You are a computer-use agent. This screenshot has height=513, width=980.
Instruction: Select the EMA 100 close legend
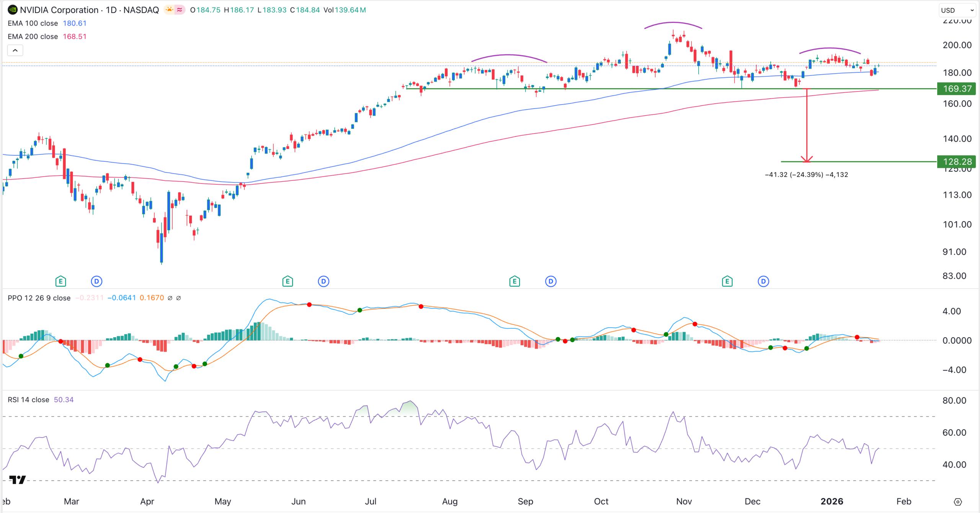point(33,23)
